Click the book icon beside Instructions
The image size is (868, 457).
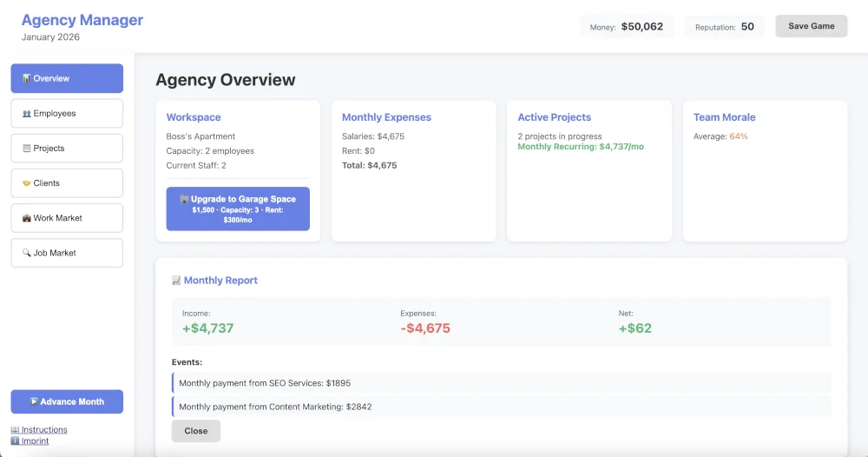[15, 430]
